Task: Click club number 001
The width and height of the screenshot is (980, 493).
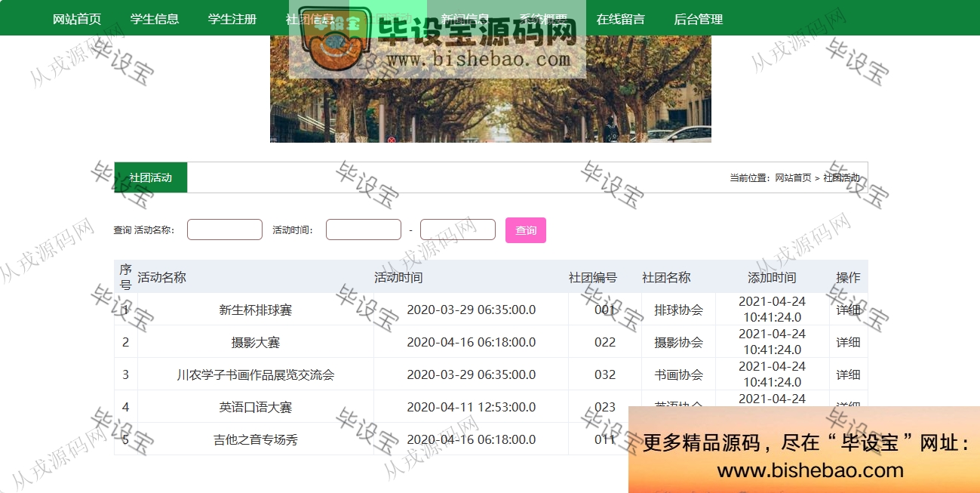Action: (605, 310)
